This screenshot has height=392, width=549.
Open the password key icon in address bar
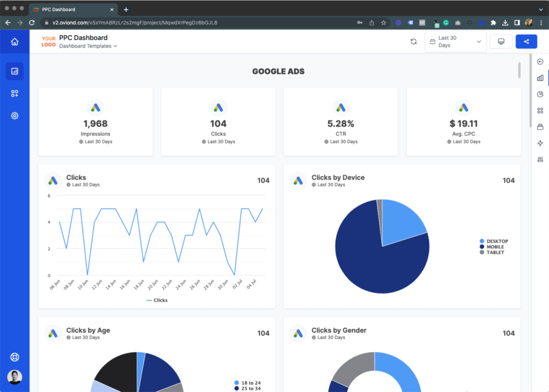point(360,22)
